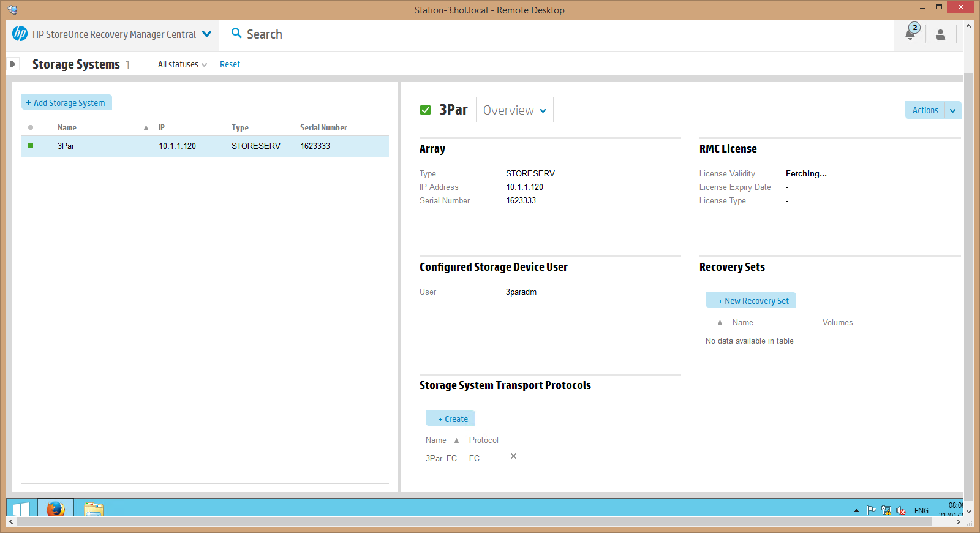Click New Recovery Set button

[x=751, y=300]
